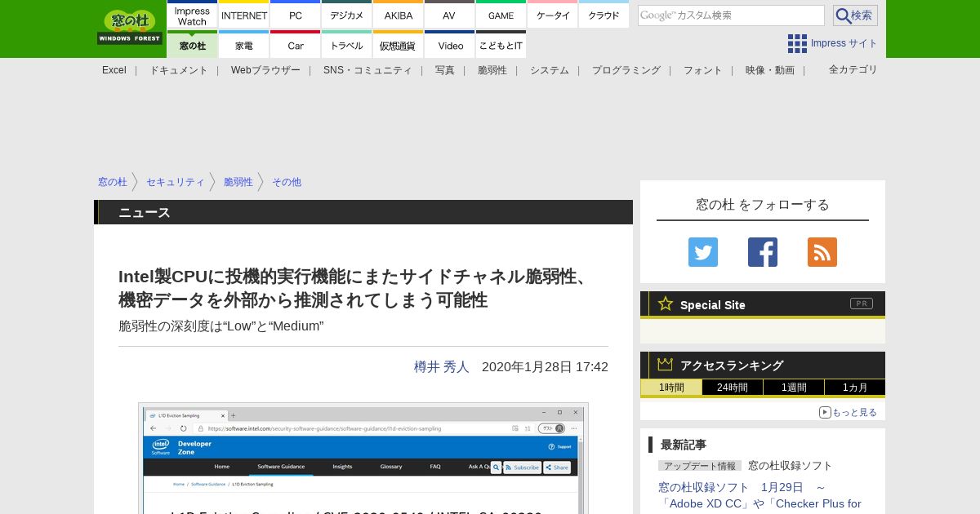Viewport: 980px width, 514px height.
Task: Select the 窓の杜 site tab
Action: point(193,45)
